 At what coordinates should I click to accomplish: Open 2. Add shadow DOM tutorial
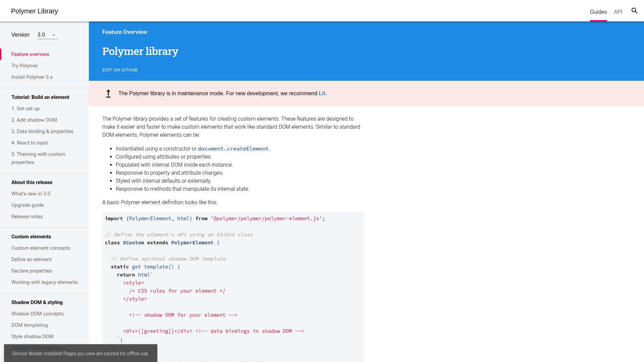[x=34, y=120]
